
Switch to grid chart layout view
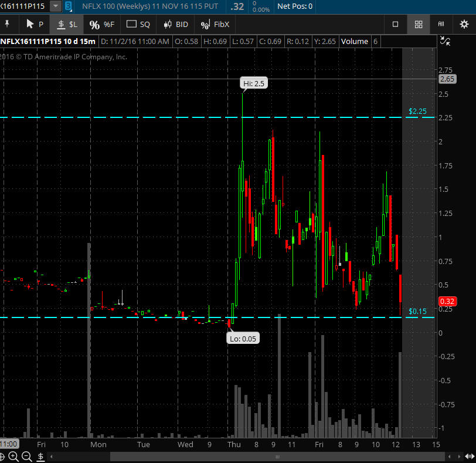click(419, 24)
